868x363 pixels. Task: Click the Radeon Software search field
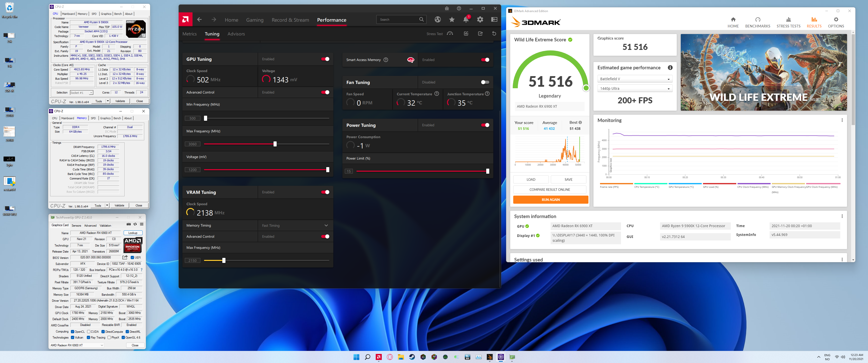401,19
